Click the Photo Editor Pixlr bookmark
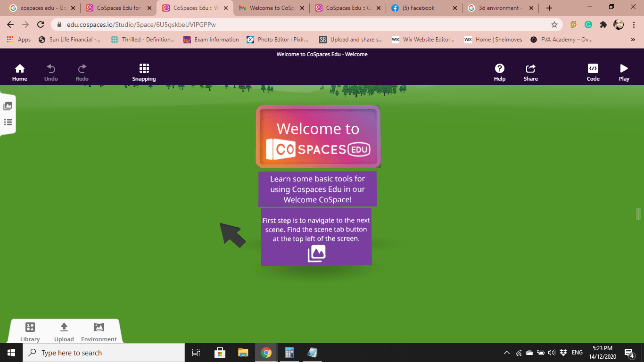Screen dimensions: 644x362 (x=278, y=40)
